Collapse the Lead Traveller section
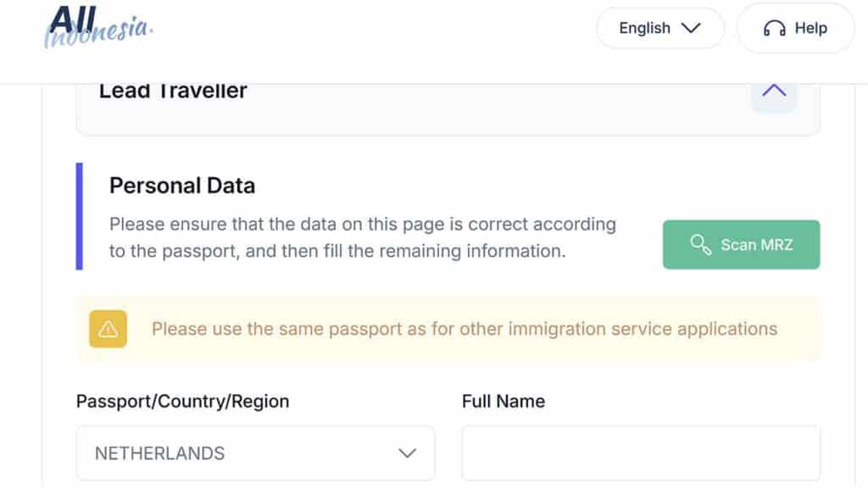This screenshot has width=868, height=488. [774, 92]
